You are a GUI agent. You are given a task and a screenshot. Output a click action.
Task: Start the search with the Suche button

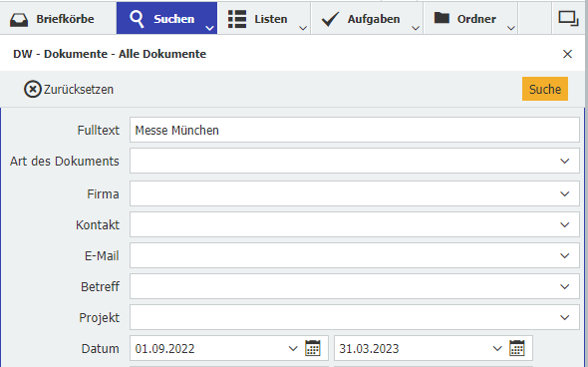pos(545,89)
